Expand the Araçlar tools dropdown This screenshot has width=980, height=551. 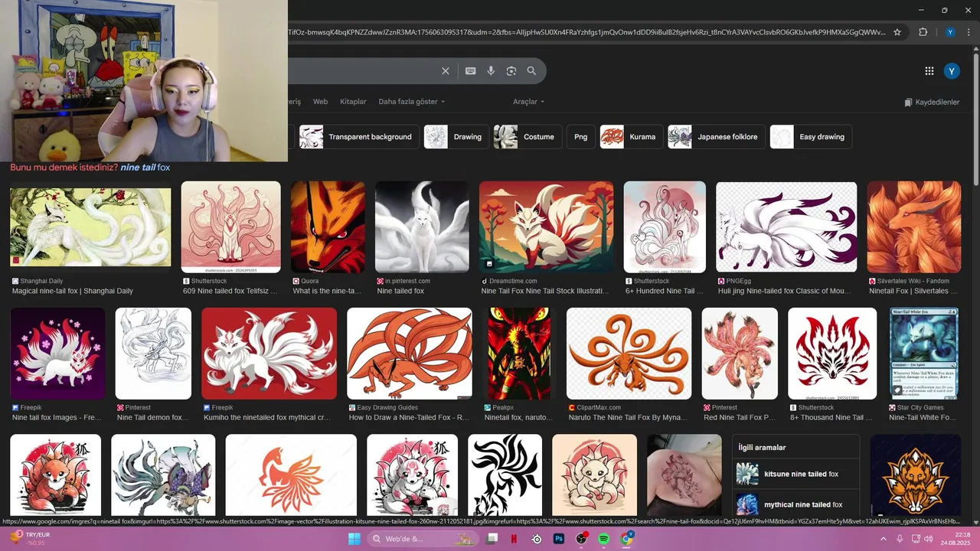tap(528, 102)
